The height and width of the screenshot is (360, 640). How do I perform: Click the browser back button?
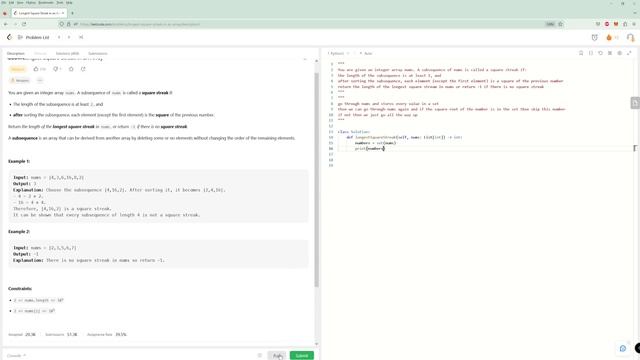click(x=6, y=24)
